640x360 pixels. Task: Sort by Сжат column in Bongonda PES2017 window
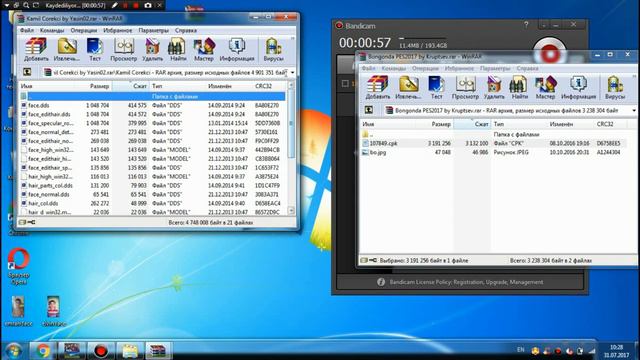coord(472,124)
